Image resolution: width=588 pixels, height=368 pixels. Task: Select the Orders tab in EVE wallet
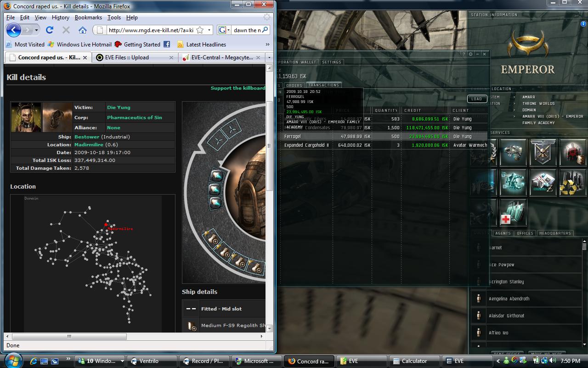[x=294, y=85]
